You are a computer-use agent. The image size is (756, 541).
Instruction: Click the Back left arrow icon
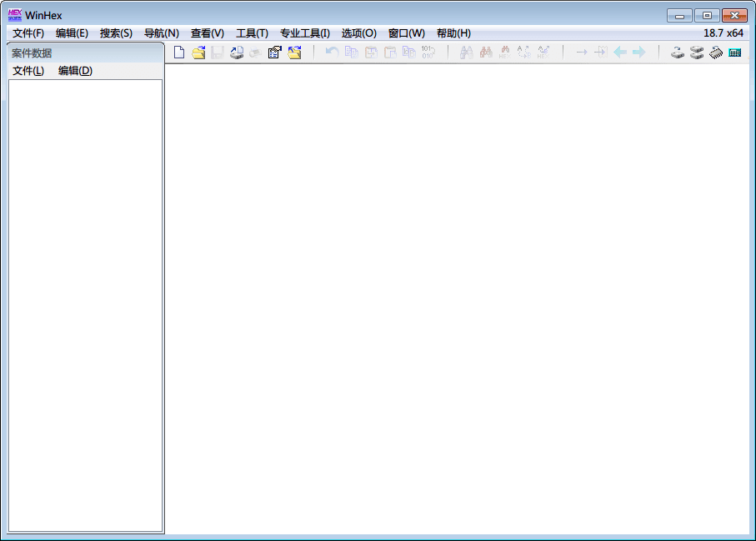[620, 52]
